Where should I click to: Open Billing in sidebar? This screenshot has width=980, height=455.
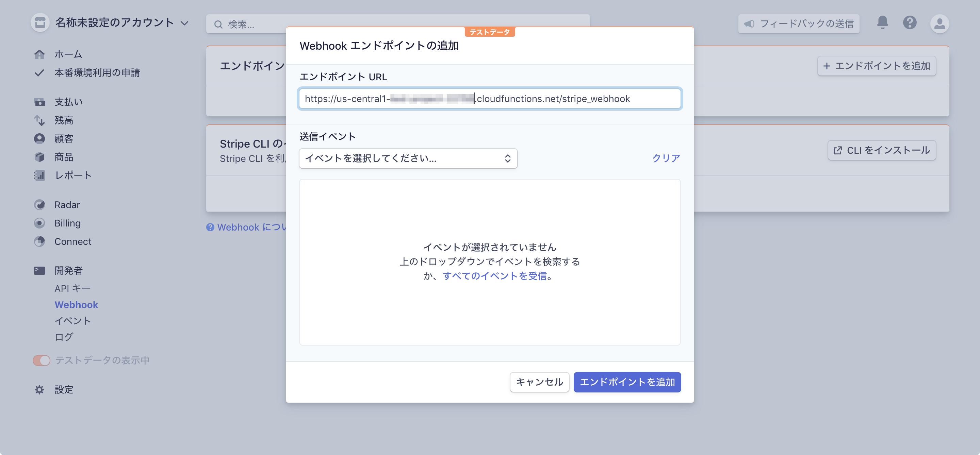67,223
